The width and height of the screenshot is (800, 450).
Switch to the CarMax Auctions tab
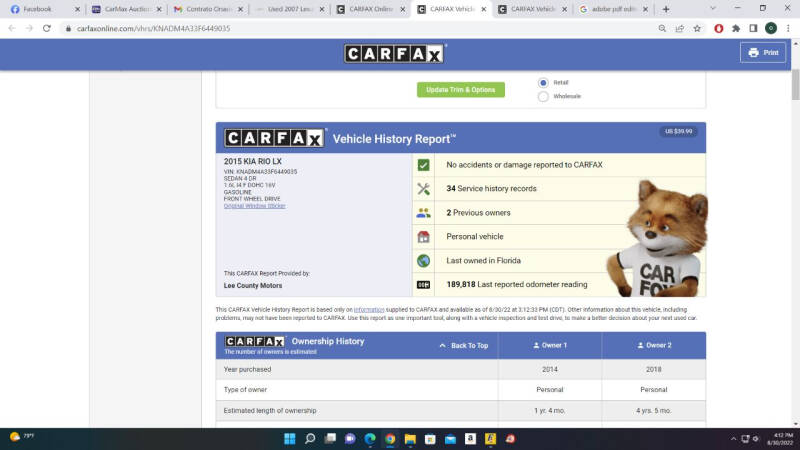pyautogui.click(x=122, y=9)
